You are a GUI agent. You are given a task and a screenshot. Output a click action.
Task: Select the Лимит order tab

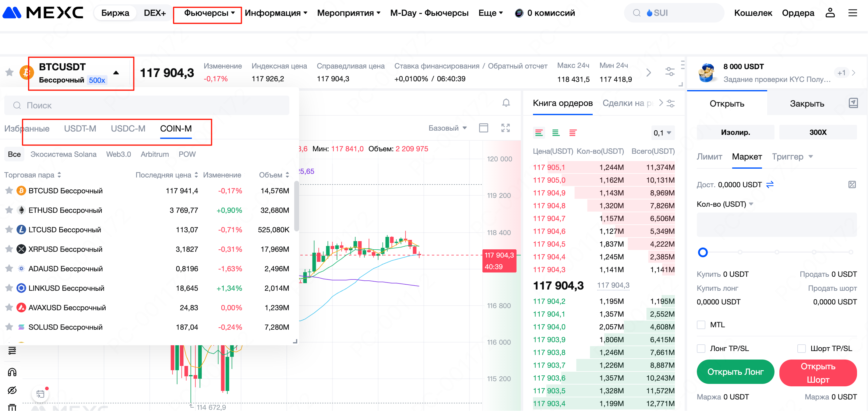709,157
